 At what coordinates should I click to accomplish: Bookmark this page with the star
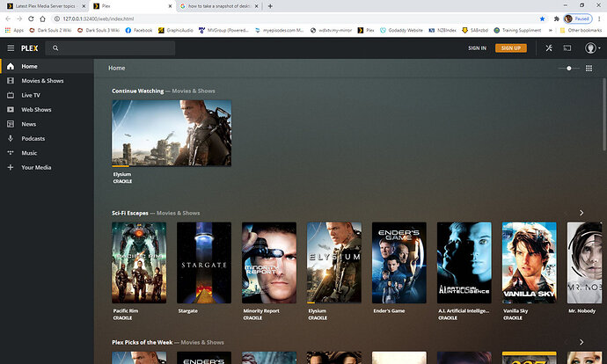click(543, 18)
